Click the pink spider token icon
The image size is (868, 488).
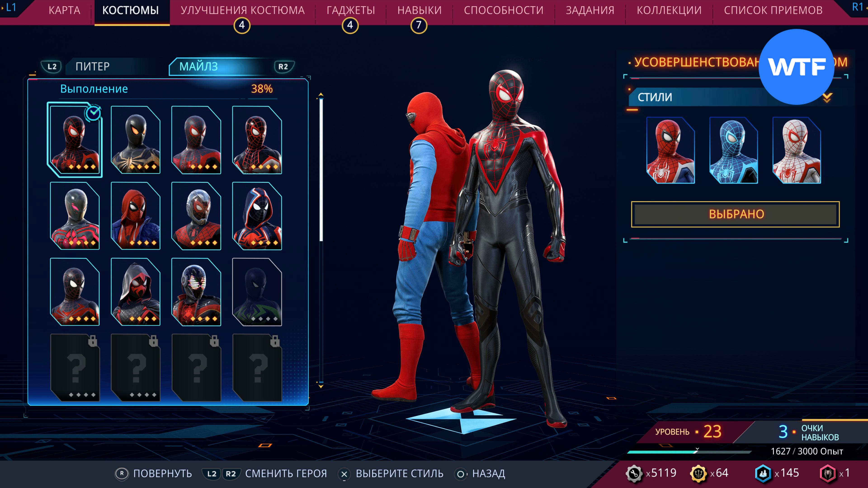(x=828, y=473)
